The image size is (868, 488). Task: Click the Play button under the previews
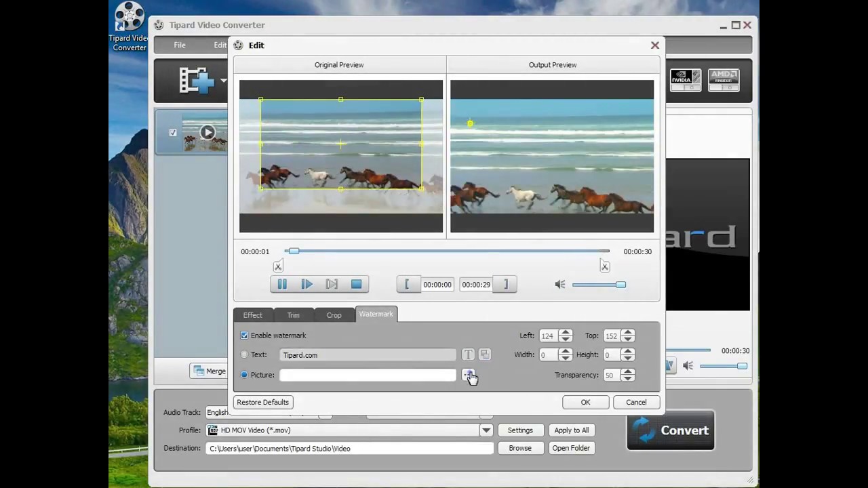(x=307, y=285)
